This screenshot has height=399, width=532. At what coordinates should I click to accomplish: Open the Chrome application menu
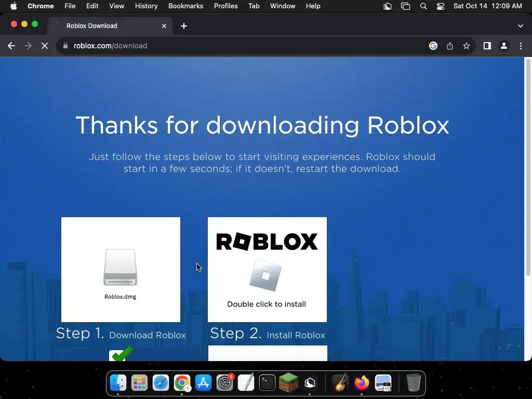point(41,6)
